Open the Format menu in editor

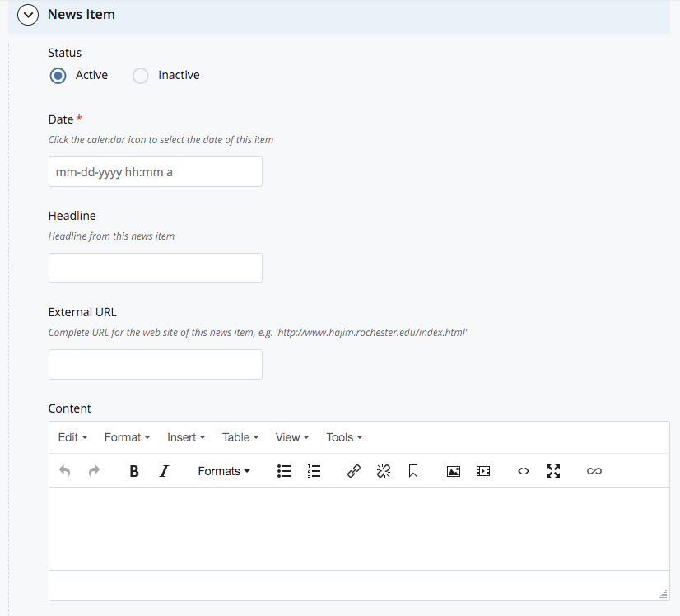point(127,437)
